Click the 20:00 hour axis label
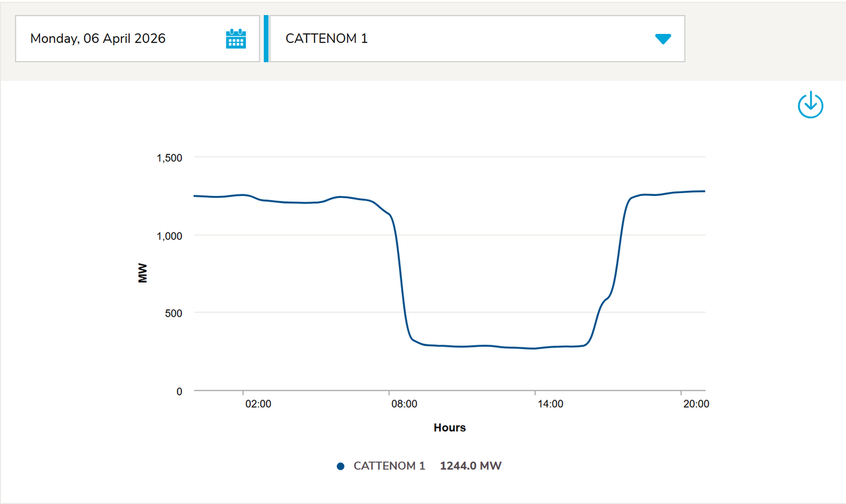 (697, 404)
